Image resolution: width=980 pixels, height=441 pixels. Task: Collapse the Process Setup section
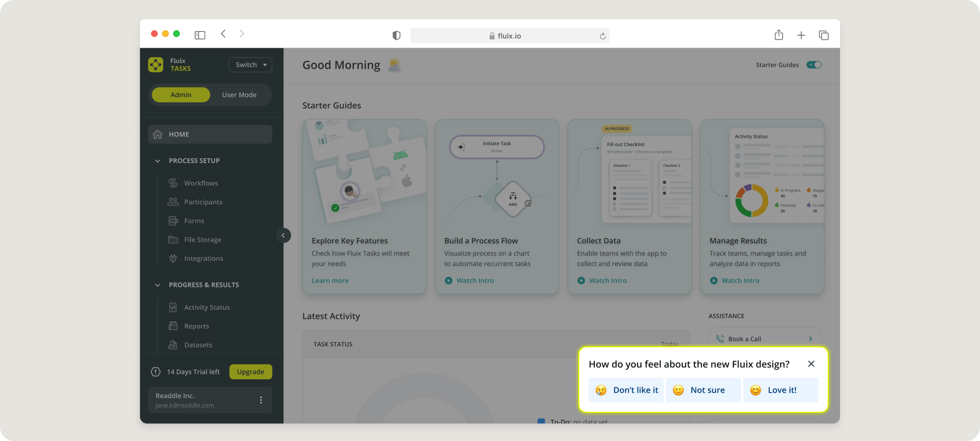[157, 161]
